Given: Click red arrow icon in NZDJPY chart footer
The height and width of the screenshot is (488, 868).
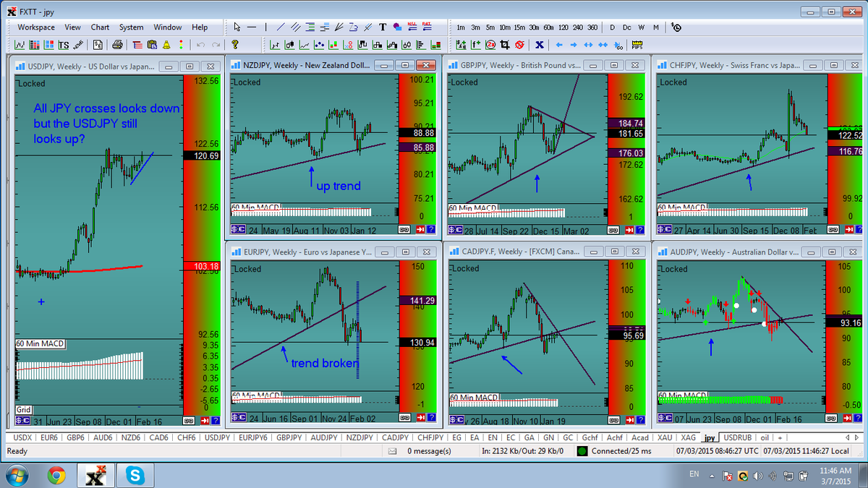Looking at the screenshot, I should click(x=420, y=229).
